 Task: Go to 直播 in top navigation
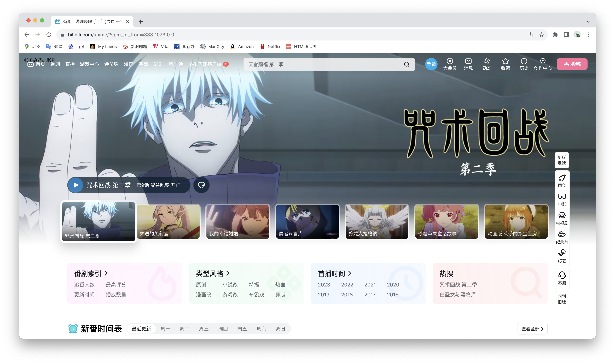coord(70,64)
